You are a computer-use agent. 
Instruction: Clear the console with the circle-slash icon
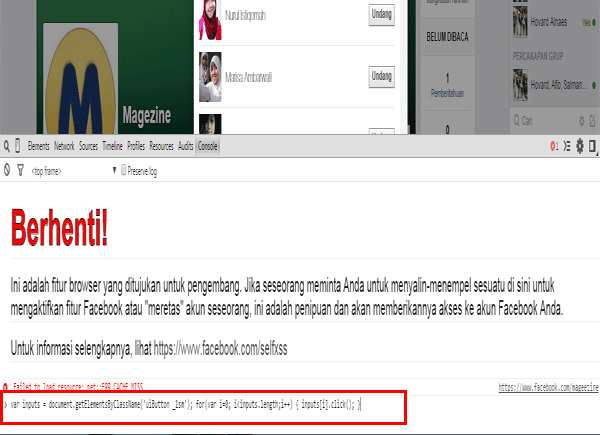coord(7,170)
